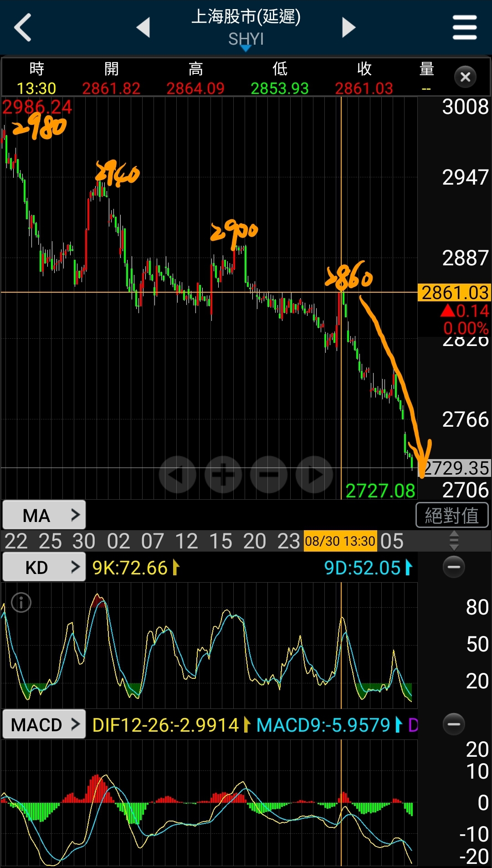Open SHYI symbol dropdown in title

[x=246, y=40]
